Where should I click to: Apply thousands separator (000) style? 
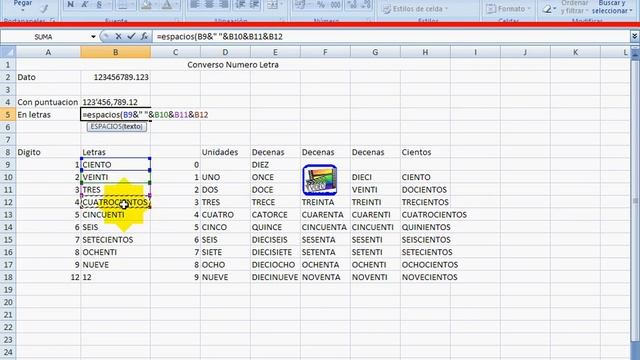(335, 4)
